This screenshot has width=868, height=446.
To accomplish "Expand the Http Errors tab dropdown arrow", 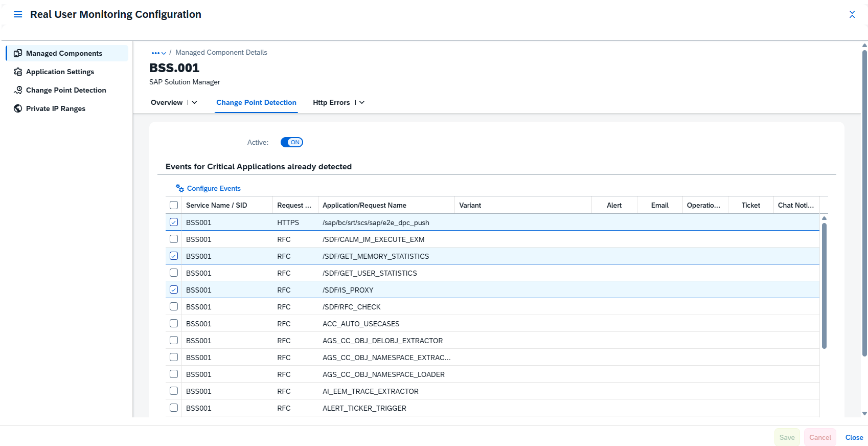I will [362, 102].
